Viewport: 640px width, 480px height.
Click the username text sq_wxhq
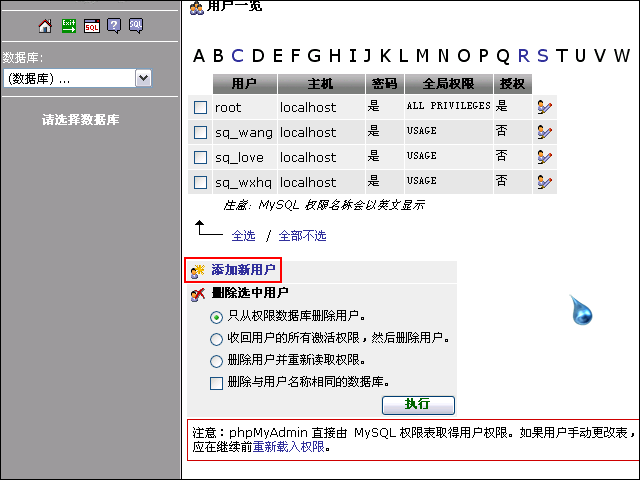click(x=243, y=182)
